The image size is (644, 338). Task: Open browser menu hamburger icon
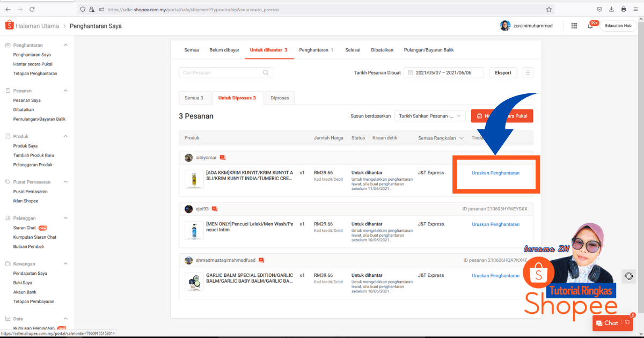[635, 9]
